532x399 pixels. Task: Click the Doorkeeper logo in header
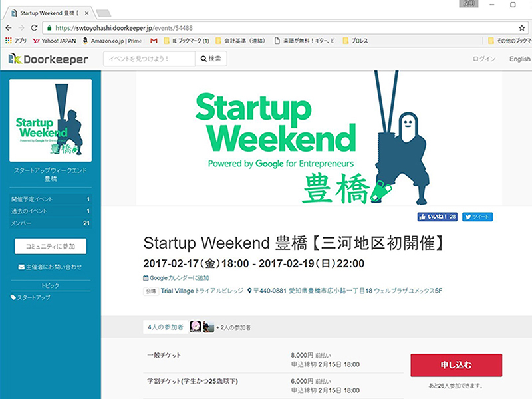48,59
